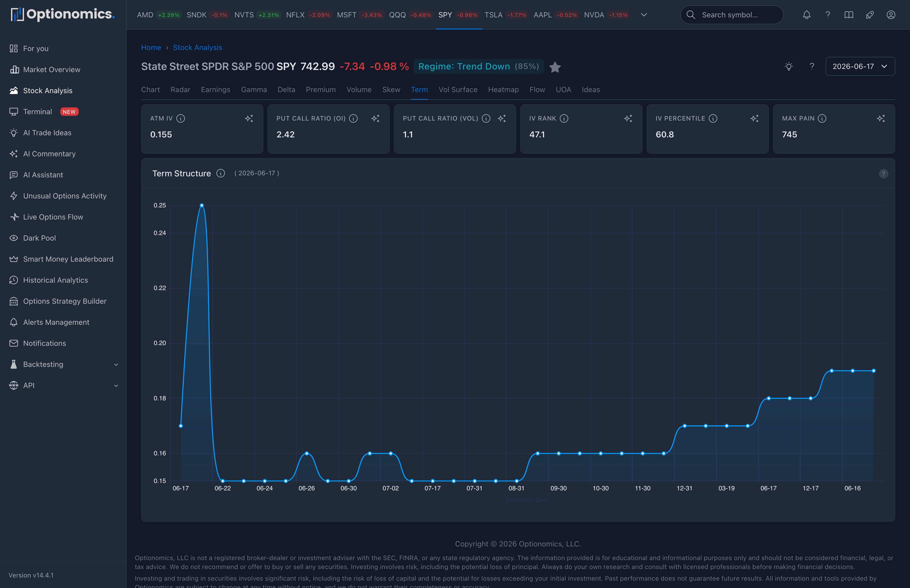Image resolution: width=910 pixels, height=588 pixels.
Task: Click the last data point on the term curve
Action: 873,371
